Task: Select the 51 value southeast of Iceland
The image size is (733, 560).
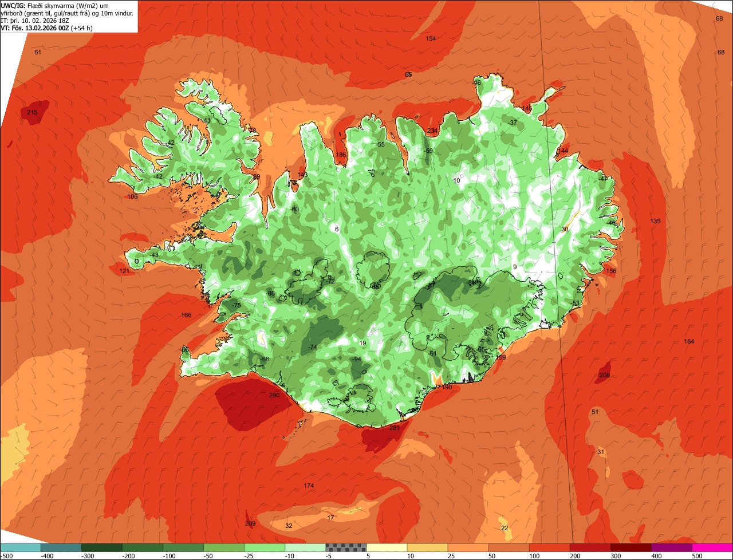Action: pyautogui.click(x=595, y=412)
